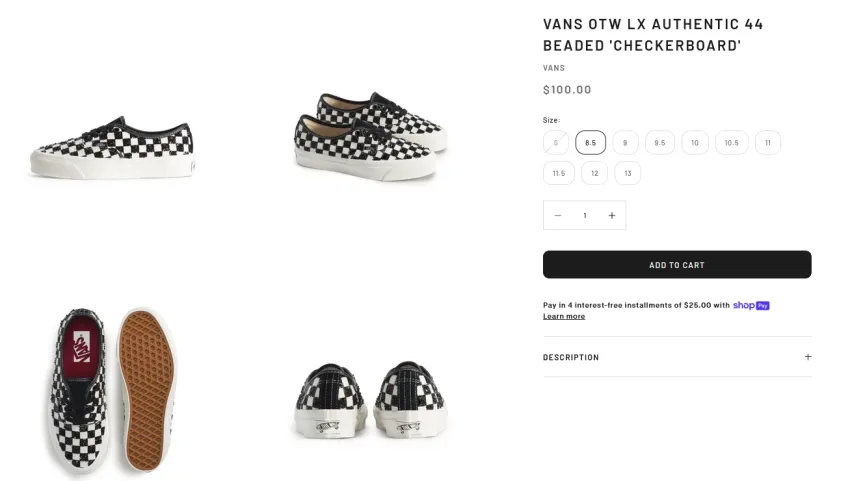The width and height of the screenshot is (850, 481).
Task: Open the heel view shoe image
Action: pos(370,400)
